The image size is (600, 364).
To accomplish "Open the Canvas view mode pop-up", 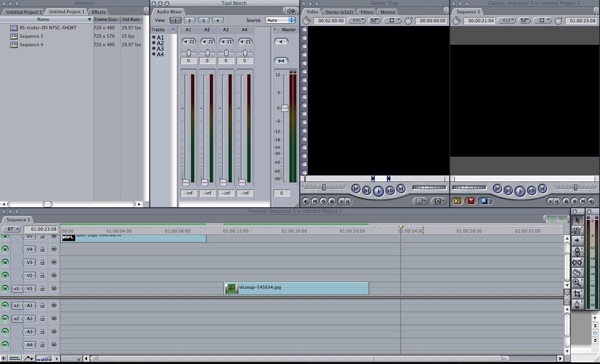I will [542, 20].
